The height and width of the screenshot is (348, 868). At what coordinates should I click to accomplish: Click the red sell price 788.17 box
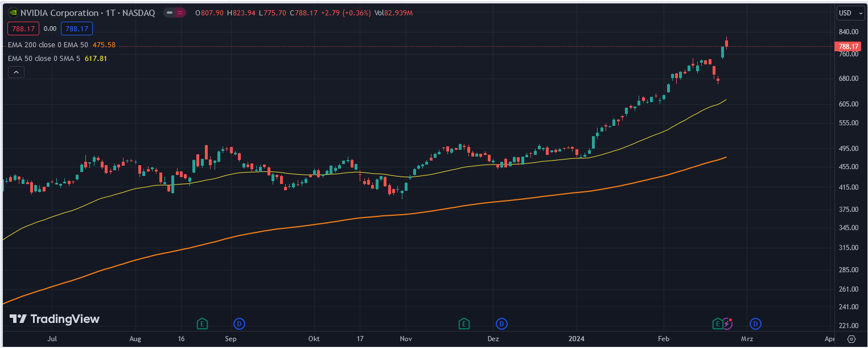coord(23,28)
